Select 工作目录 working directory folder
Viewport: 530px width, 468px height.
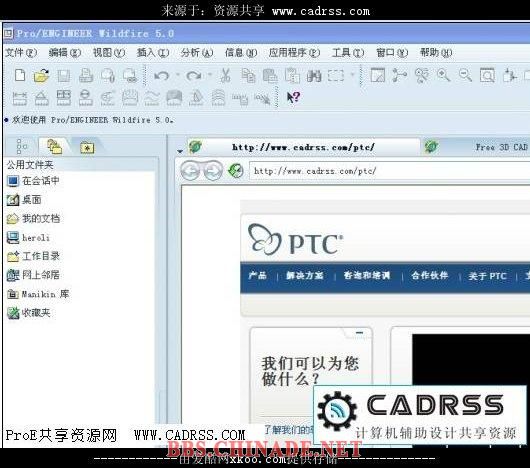33,256
